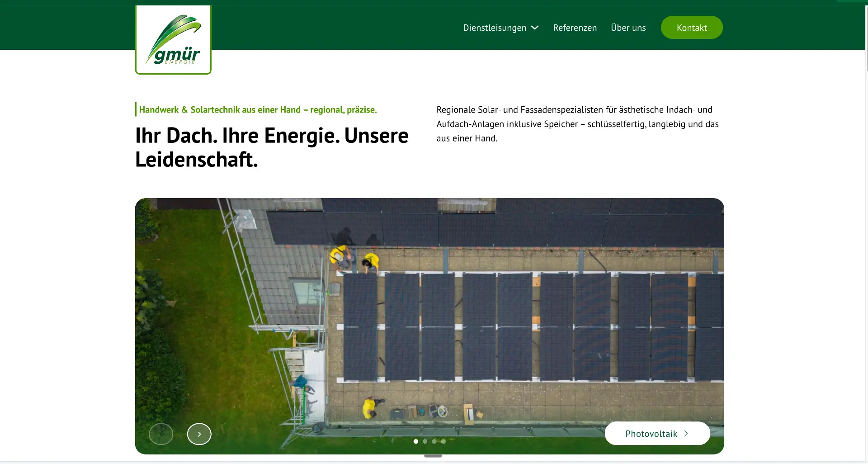The height and width of the screenshot is (464, 868).
Task: Go to the previous slide with the left arrow
Action: [x=161, y=434]
